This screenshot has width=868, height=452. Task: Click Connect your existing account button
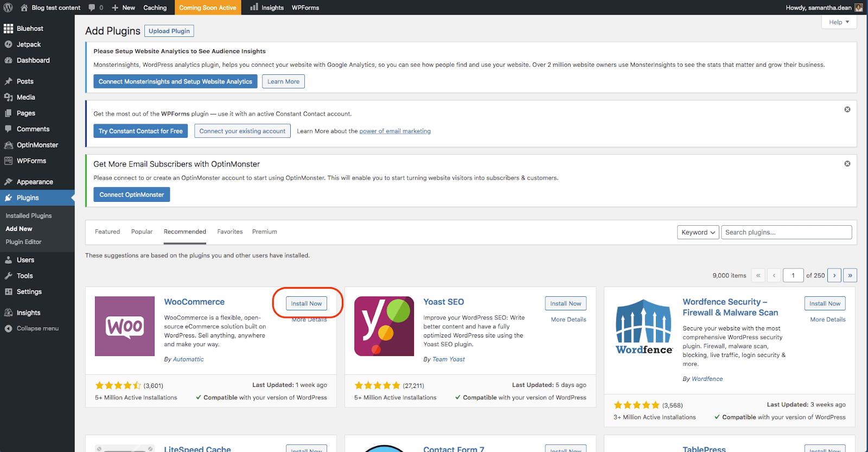point(242,131)
